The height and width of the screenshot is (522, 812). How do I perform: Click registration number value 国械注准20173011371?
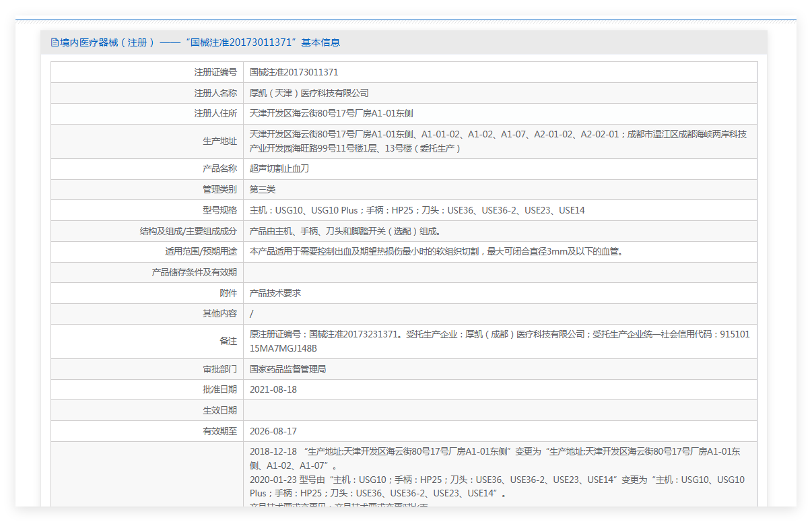(294, 72)
